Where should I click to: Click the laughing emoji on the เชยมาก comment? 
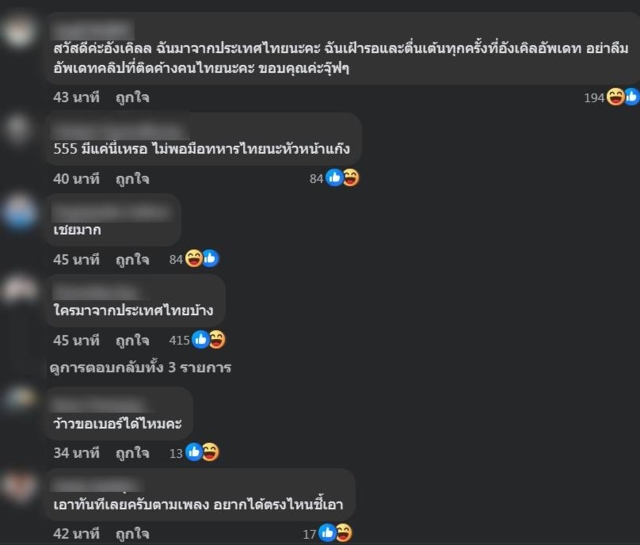193,259
